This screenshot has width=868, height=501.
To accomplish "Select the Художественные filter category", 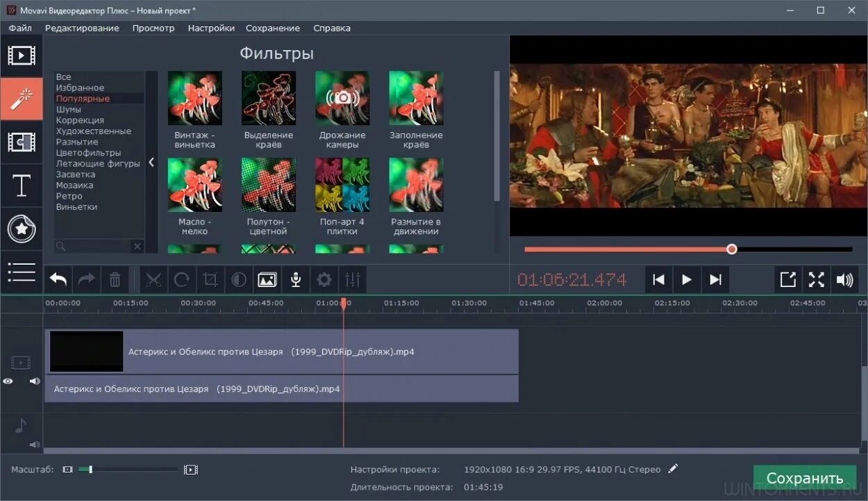I will [94, 131].
